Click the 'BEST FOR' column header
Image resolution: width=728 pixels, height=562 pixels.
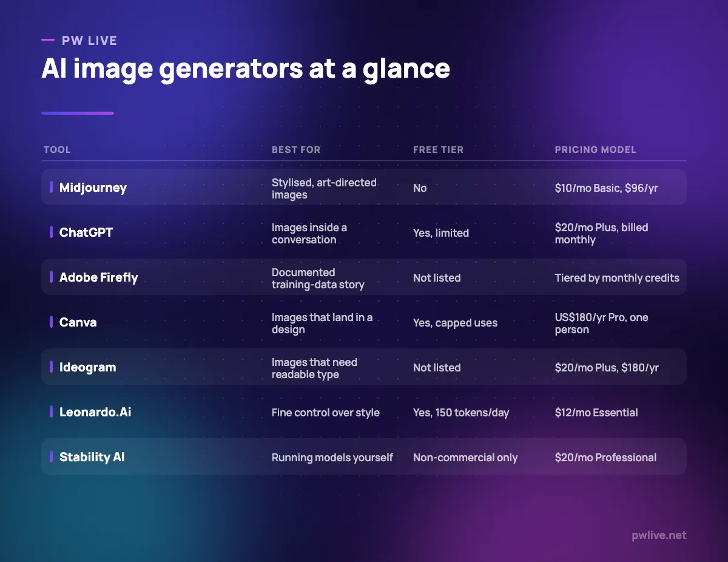(296, 150)
